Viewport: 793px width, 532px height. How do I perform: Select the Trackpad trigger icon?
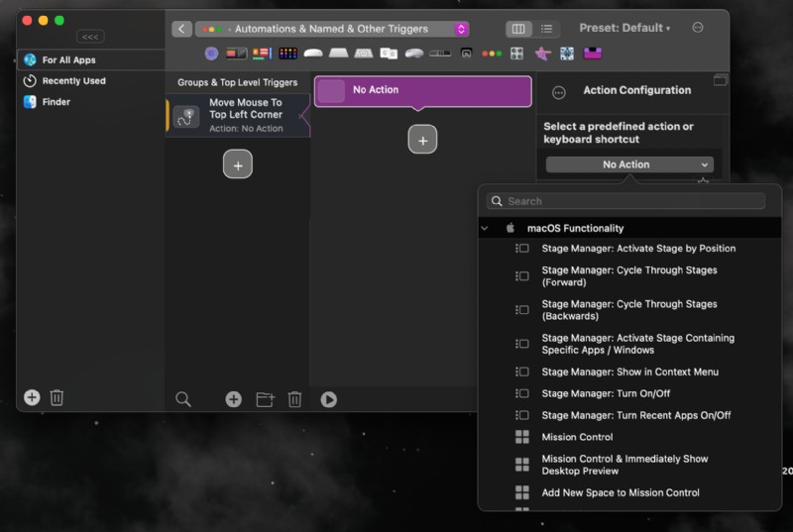click(338, 53)
